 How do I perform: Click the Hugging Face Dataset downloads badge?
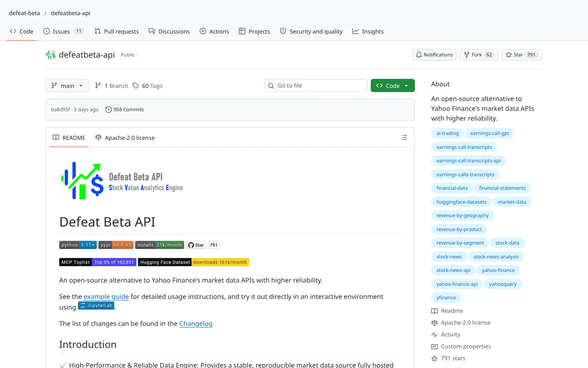[194, 262]
